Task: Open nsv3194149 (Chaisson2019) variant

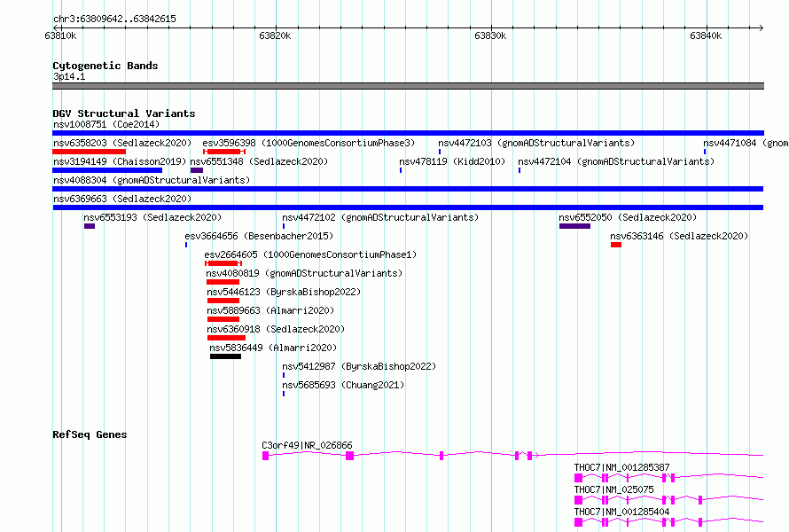Action: tap(120, 161)
